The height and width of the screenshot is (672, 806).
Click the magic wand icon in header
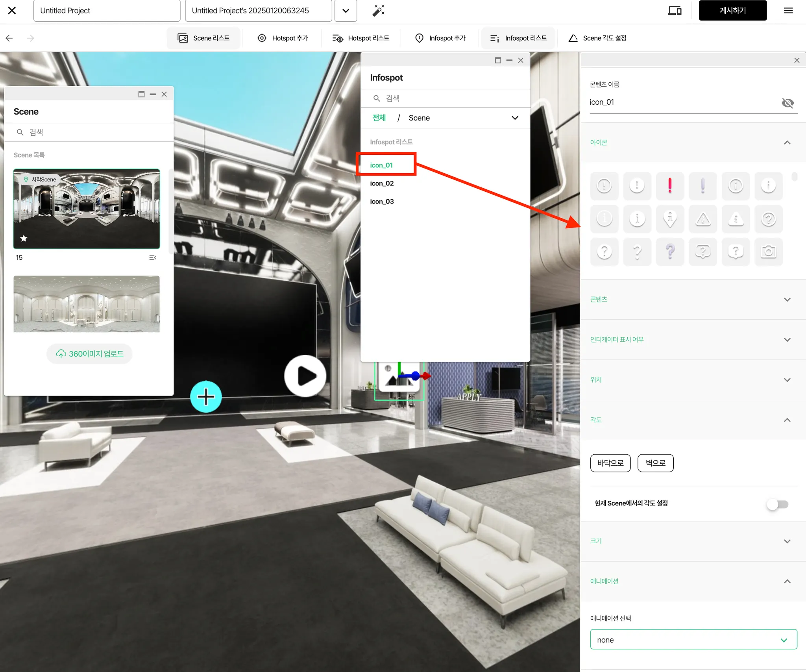pyautogui.click(x=378, y=11)
